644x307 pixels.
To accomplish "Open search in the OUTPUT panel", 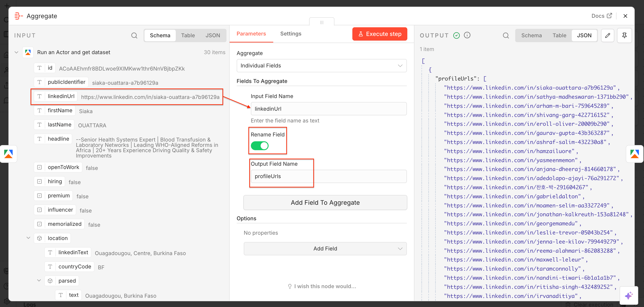I will tap(506, 35).
